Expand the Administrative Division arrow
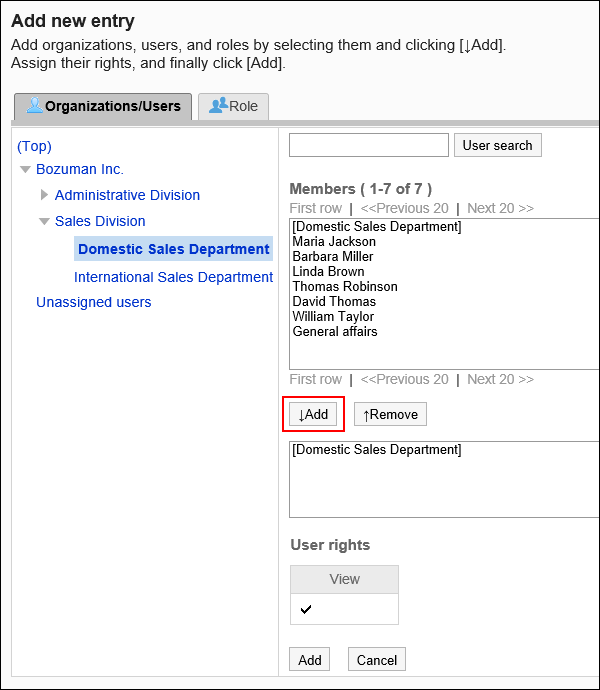This screenshot has height=690, width=600. coord(44,195)
